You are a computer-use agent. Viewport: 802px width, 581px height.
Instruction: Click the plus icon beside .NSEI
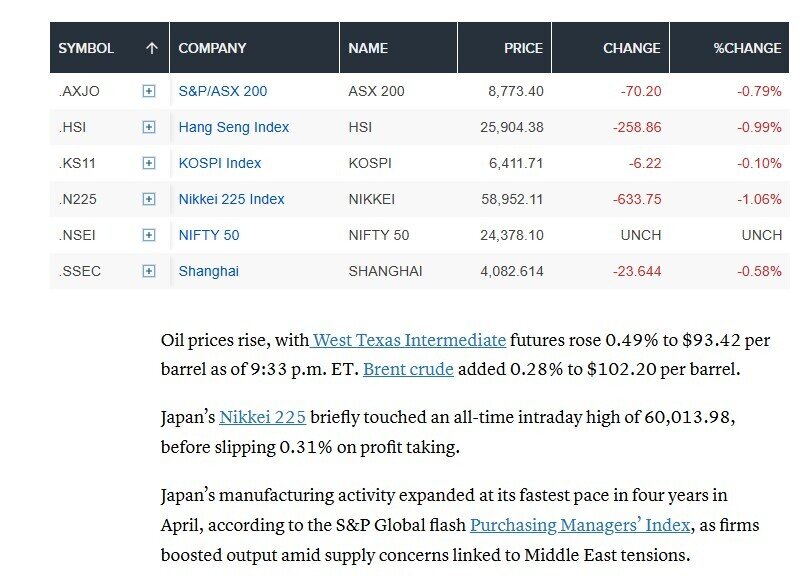[149, 235]
